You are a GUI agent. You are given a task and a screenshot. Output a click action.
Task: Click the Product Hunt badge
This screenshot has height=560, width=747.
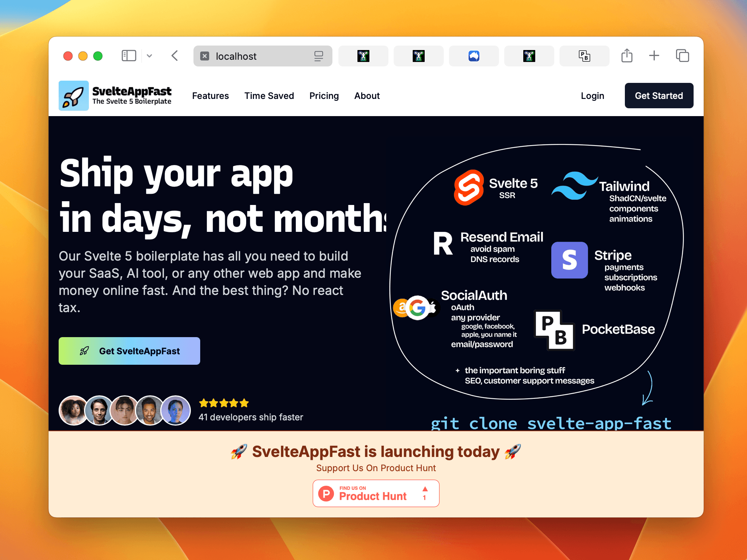click(x=376, y=493)
